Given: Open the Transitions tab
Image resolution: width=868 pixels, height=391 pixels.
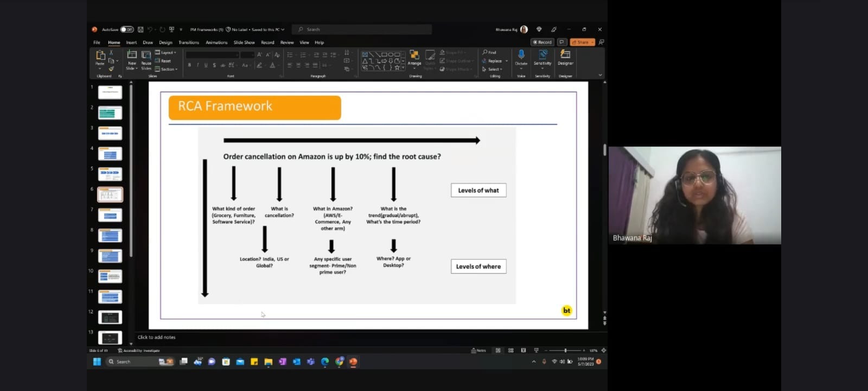Looking at the screenshot, I should (x=189, y=42).
